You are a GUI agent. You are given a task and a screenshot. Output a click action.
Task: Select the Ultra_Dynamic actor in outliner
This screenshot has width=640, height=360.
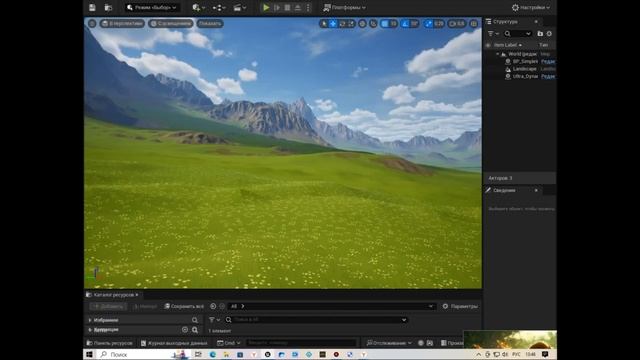pyautogui.click(x=525, y=76)
